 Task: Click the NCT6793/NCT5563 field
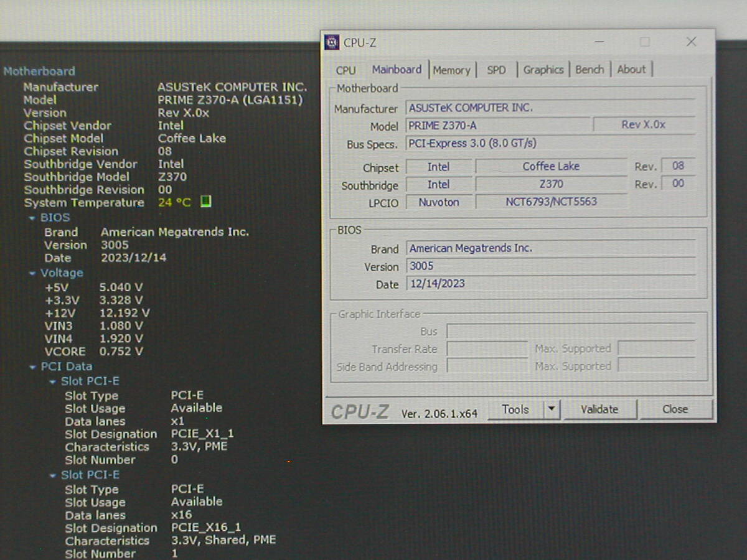551,202
